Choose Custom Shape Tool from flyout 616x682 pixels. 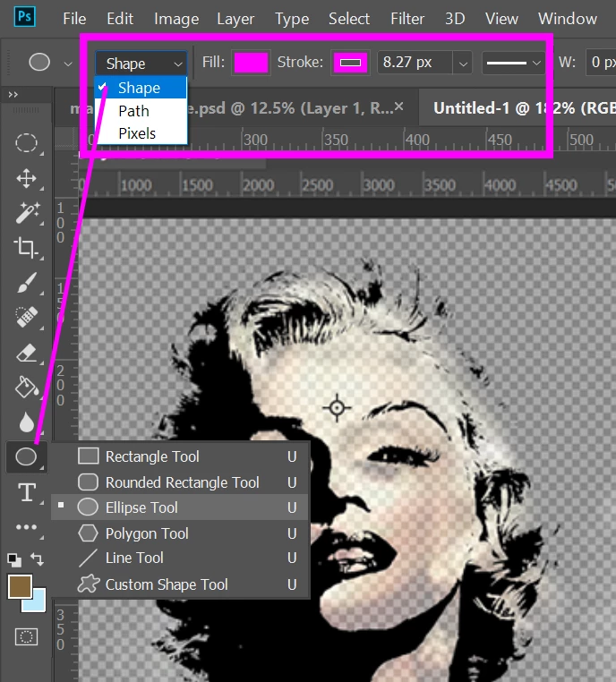(181, 584)
